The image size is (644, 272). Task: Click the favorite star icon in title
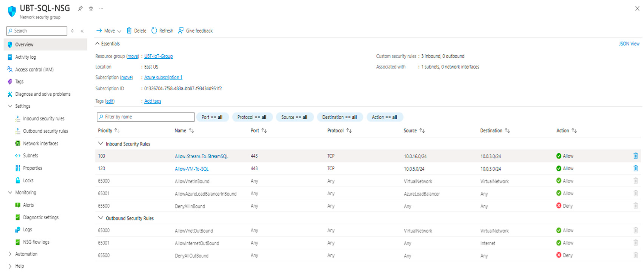coord(91,8)
